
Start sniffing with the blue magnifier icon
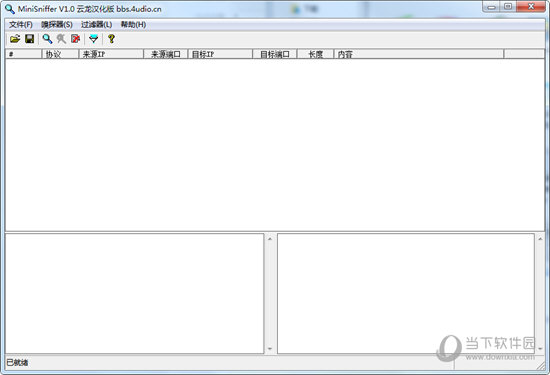pos(47,39)
